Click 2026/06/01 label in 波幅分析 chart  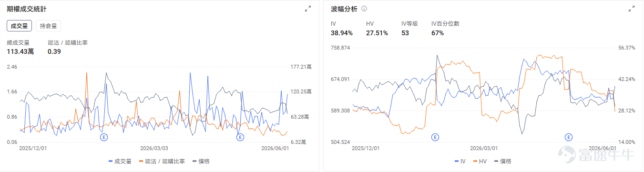coord(603,148)
